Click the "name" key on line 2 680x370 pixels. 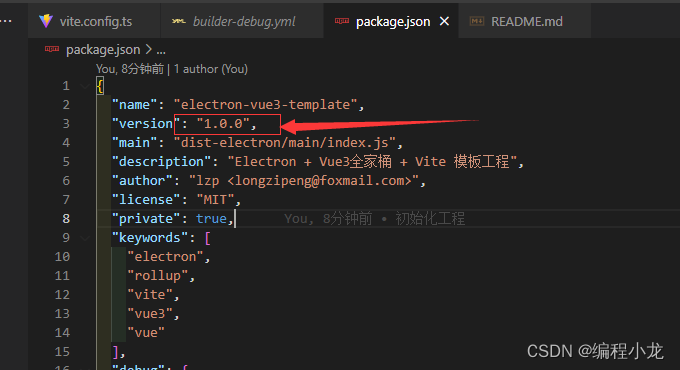click(x=134, y=105)
